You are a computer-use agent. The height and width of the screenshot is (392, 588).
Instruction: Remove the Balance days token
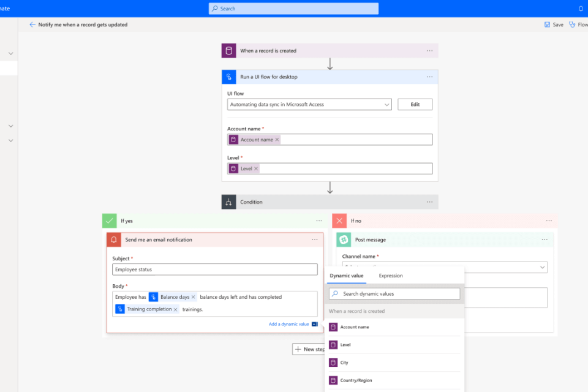[194, 297]
